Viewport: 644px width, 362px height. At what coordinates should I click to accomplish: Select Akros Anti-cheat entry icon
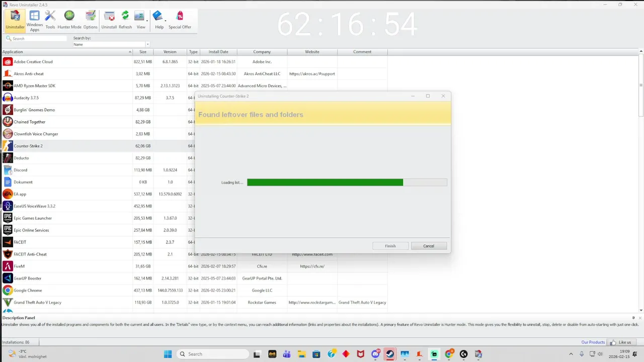8,74
